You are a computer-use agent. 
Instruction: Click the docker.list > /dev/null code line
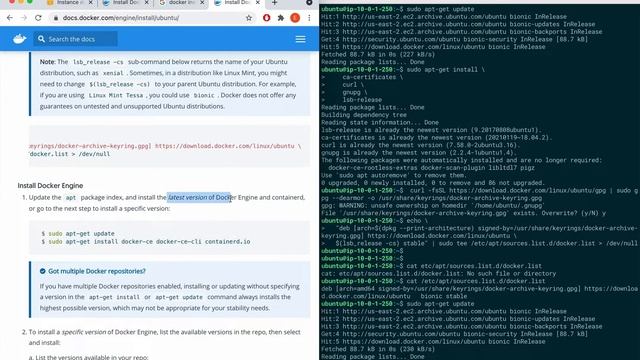pyautogui.click(x=70, y=154)
